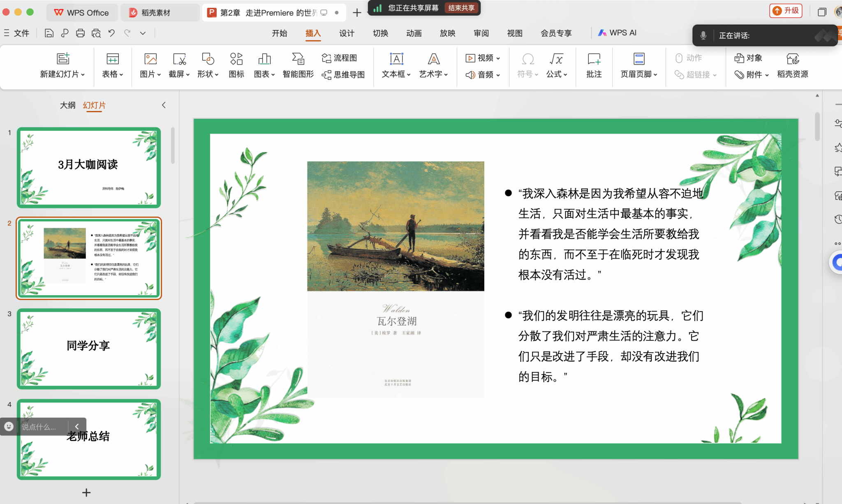Switch to the 视图 ribbon tab
The height and width of the screenshot is (504, 842).
tap(515, 33)
